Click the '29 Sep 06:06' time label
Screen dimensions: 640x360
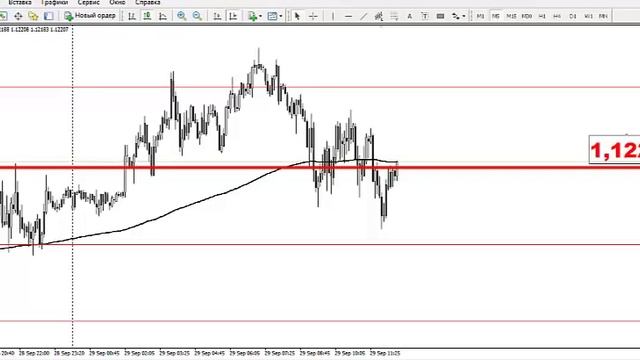point(244,353)
